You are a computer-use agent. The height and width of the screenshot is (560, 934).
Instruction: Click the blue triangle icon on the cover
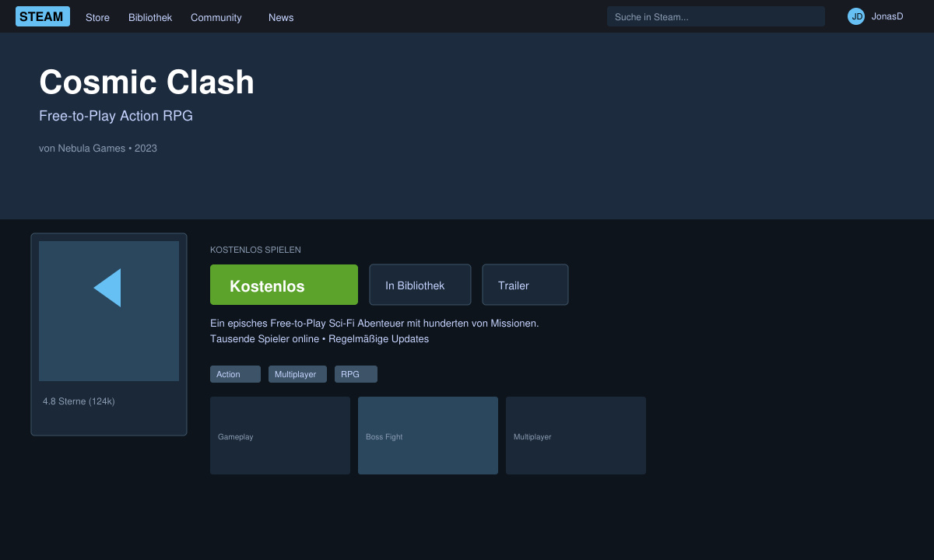point(107,288)
